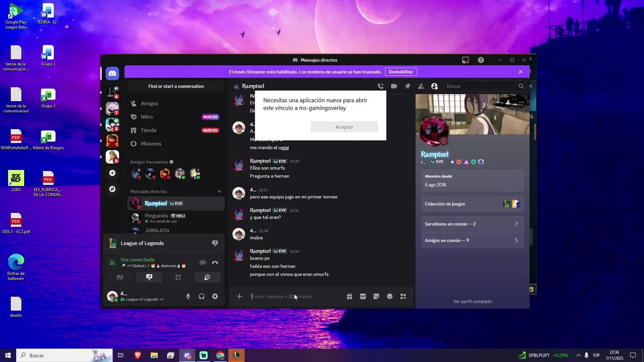Open Discord inbox icon in title bar
644x362 pixels.
point(465,60)
